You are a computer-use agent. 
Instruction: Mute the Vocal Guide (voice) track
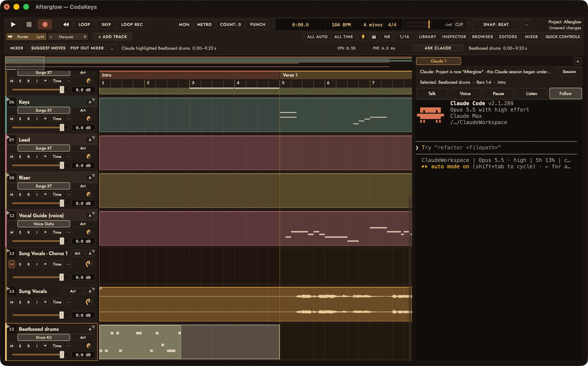pos(12,232)
